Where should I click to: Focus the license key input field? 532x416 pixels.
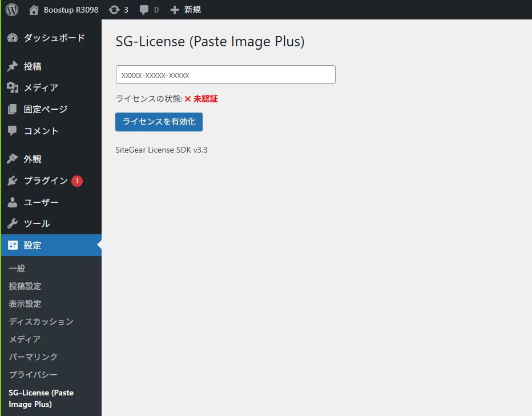click(x=225, y=75)
